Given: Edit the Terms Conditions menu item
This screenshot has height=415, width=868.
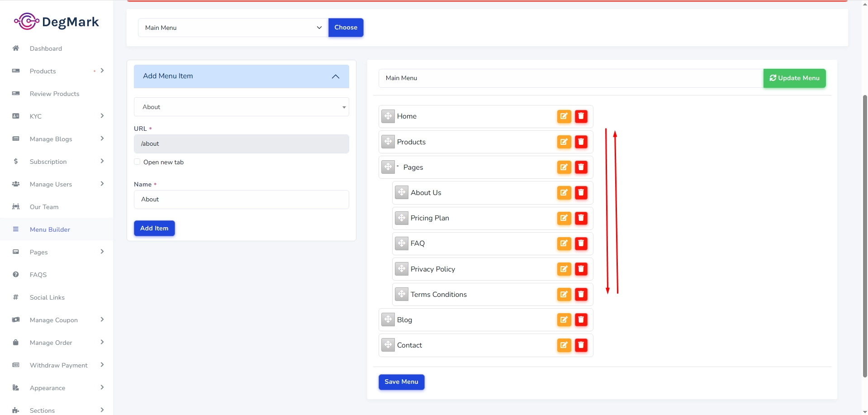Looking at the screenshot, I should 564,294.
